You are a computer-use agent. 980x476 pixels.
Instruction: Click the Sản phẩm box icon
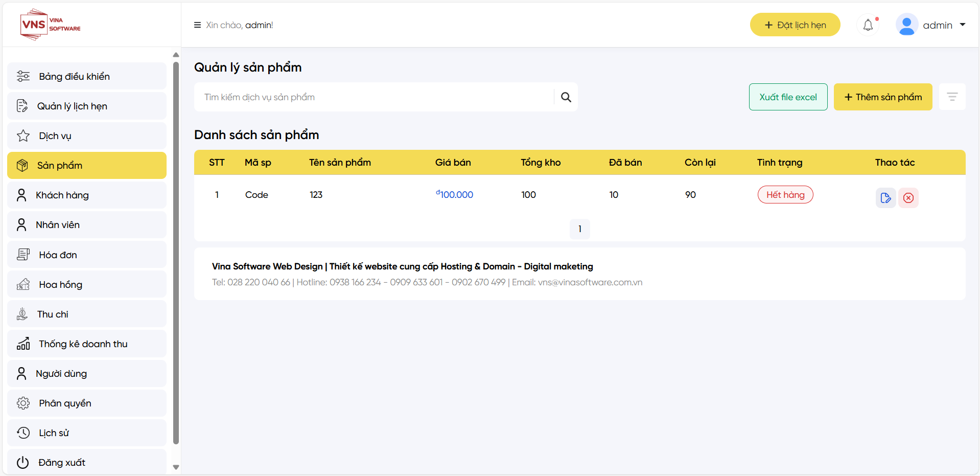(x=22, y=165)
